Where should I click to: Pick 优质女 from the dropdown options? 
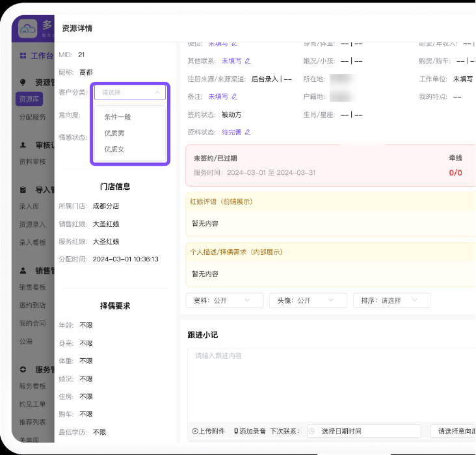pyautogui.click(x=114, y=149)
